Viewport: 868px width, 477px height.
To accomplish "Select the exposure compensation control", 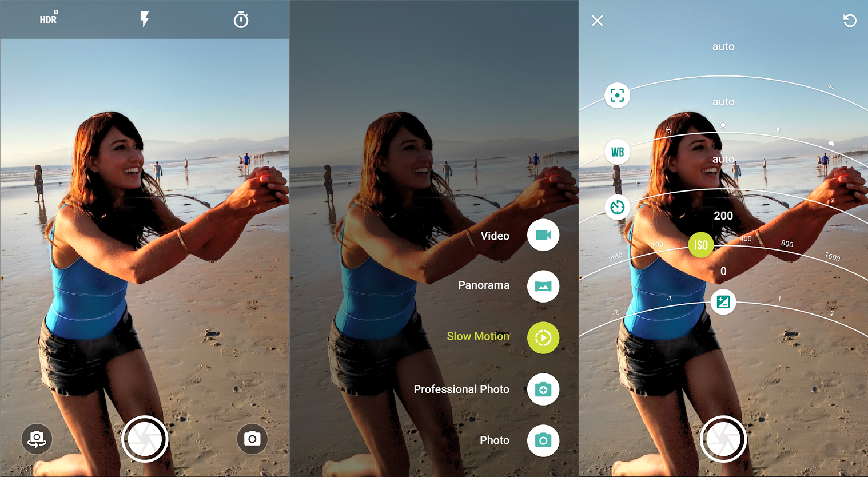I will click(x=723, y=301).
